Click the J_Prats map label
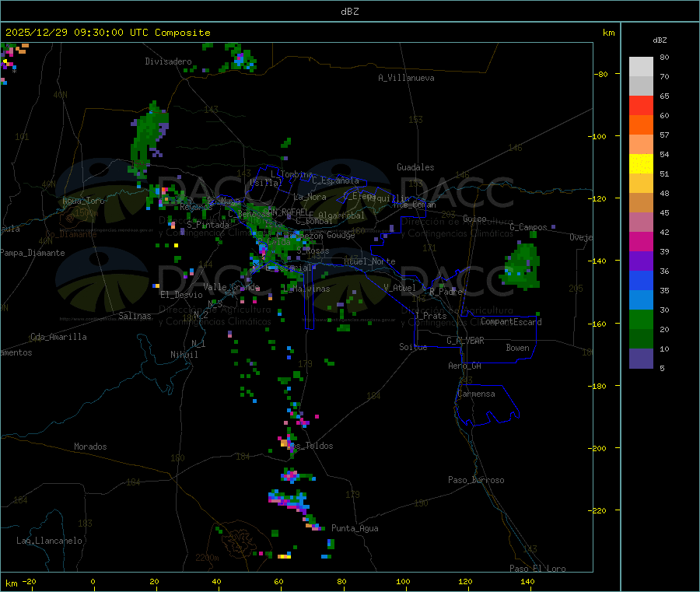The height and width of the screenshot is (592, 700). click(431, 316)
